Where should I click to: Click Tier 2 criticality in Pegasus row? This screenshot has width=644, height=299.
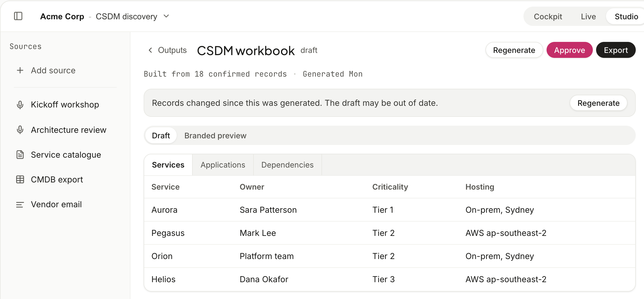point(383,233)
